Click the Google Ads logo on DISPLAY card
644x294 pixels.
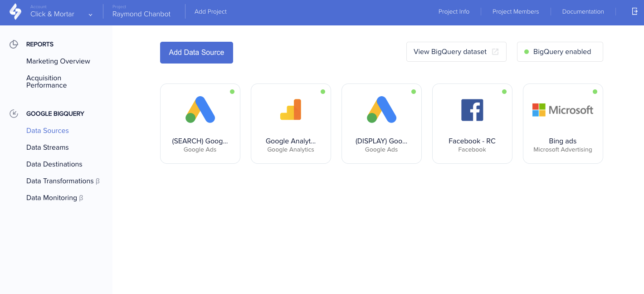[x=381, y=110]
